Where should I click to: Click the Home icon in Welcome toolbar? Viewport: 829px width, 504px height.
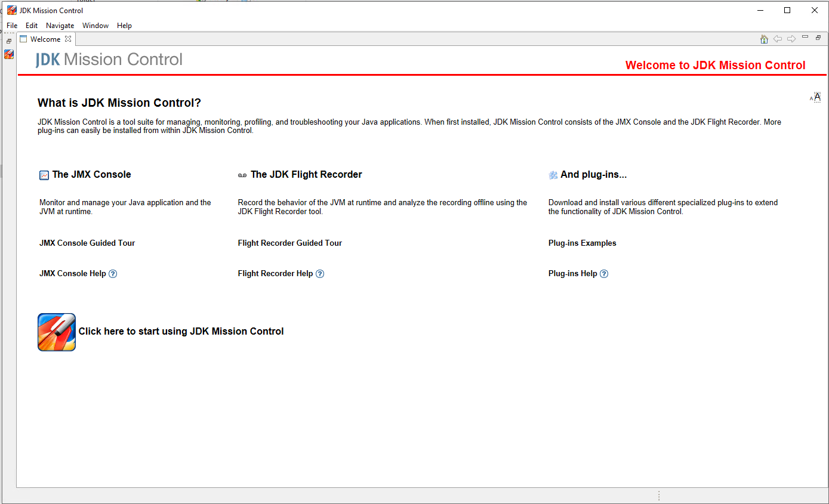click(x=764, y=39)
